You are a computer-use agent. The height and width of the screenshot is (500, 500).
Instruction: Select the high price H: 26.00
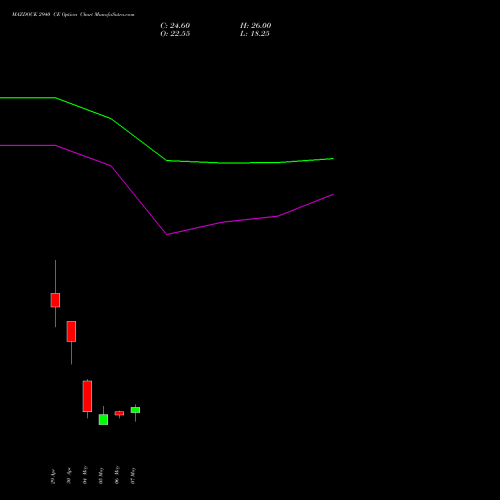point(256,26)
